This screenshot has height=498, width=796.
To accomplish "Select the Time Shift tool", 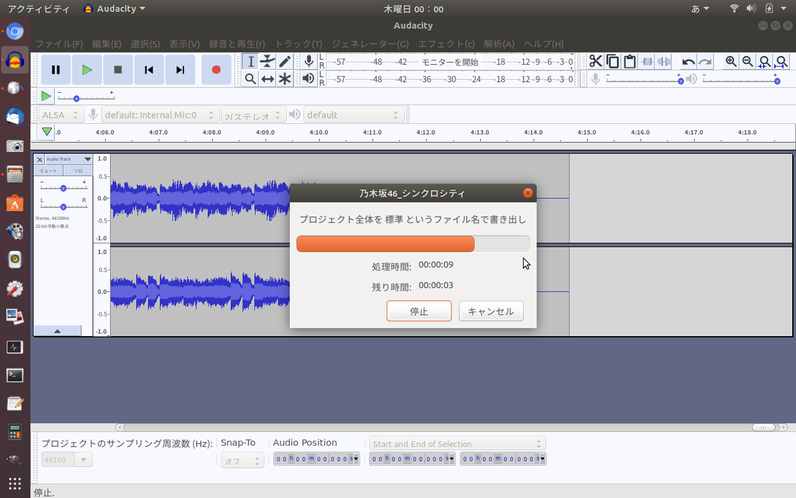I will click(x=268, y=79).
